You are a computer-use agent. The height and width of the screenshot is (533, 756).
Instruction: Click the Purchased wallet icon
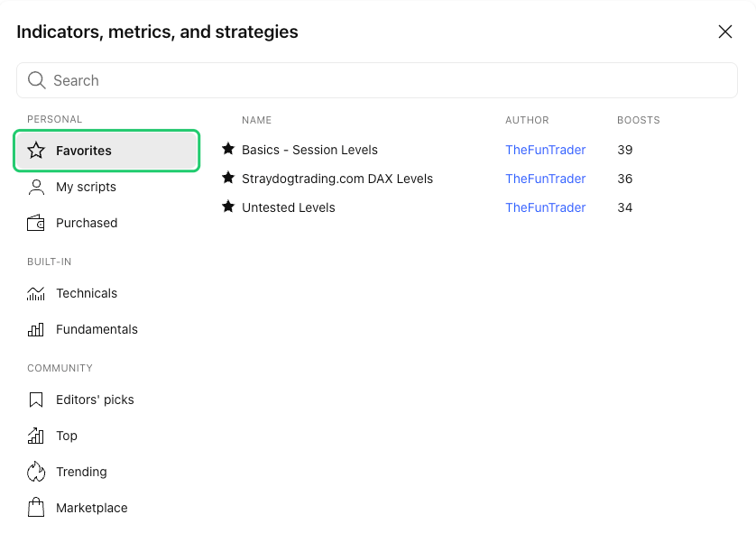[36, 223]
